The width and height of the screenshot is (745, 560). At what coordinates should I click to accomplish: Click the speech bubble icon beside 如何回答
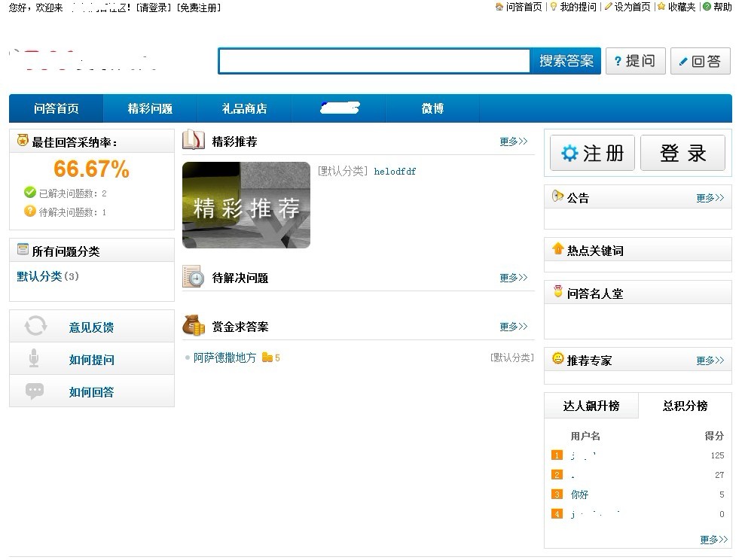(x=35, y=391)
